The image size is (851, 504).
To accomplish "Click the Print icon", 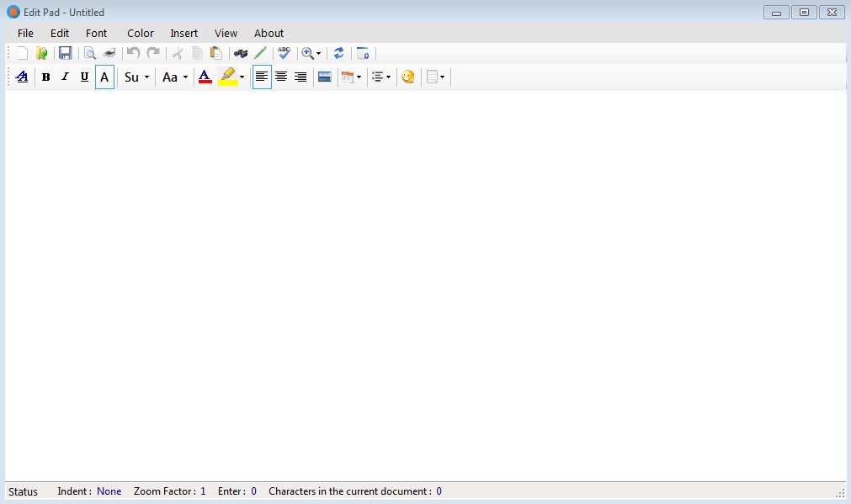I will coord(109,52).
